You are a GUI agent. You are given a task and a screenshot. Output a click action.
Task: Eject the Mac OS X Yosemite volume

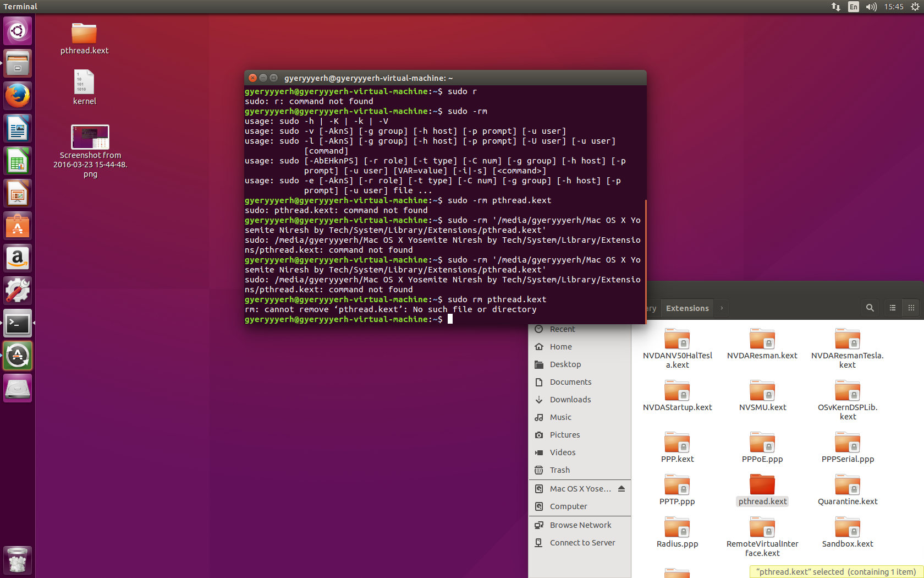pyautogui.click(x=621, y=489)
